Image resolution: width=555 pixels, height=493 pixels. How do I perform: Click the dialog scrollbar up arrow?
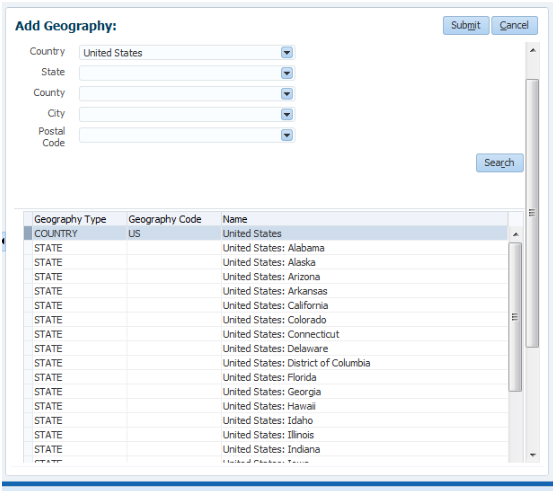(x=533, y=51)
